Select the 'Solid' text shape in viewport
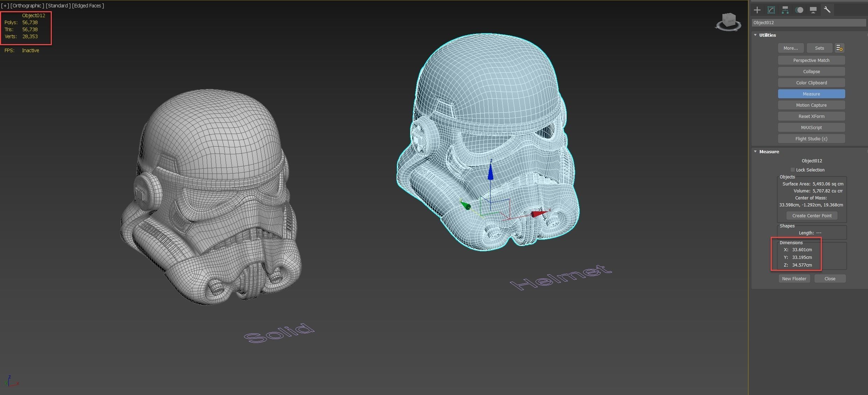The width and height of the screenshot is (868, 395). click(x=279, y=333)
